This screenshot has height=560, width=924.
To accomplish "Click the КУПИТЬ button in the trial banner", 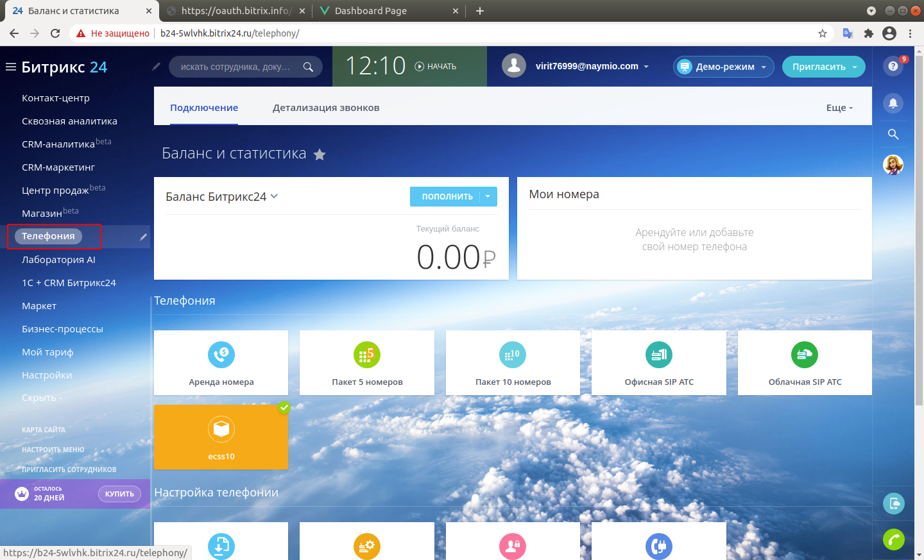I will tap(119, 494).
